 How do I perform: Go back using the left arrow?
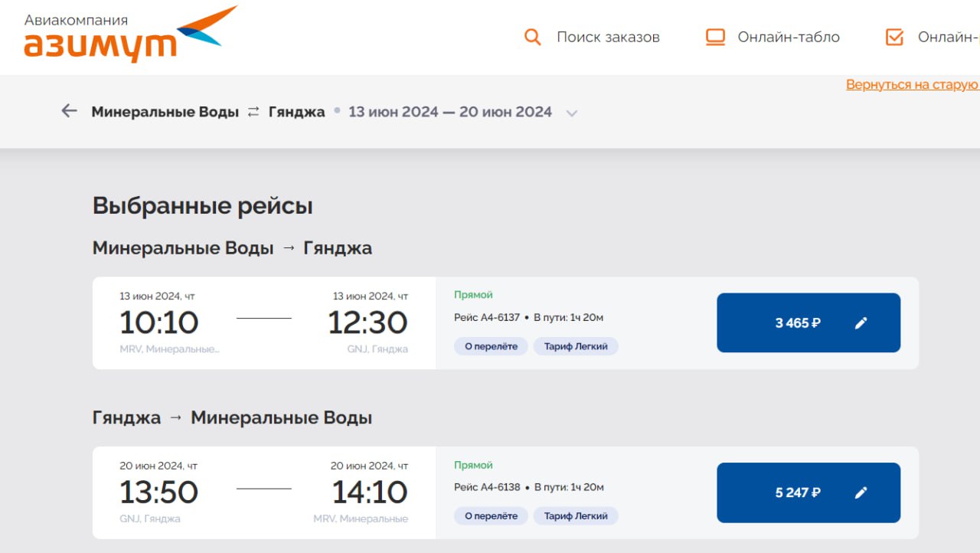(x=70, y=111)
